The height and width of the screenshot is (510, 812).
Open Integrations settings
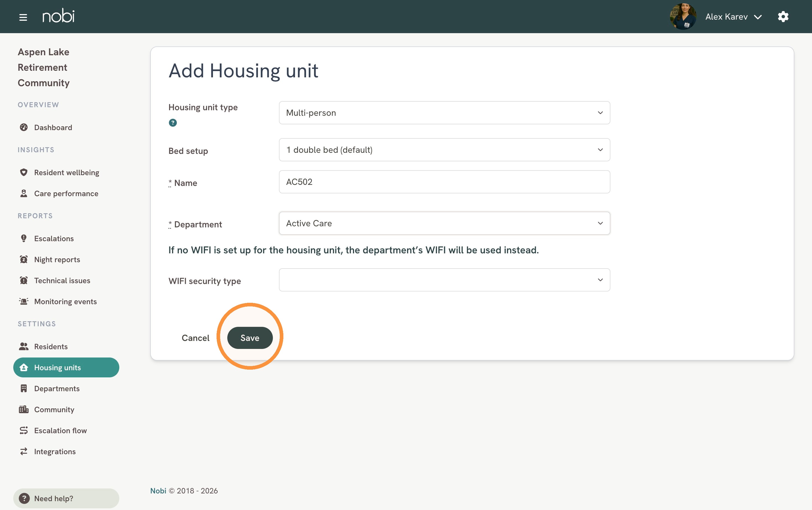[x=55, y=452]
